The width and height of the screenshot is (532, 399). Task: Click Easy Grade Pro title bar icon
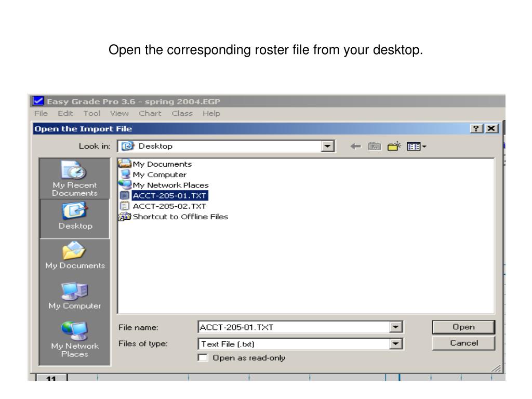[x=38, y=101]
